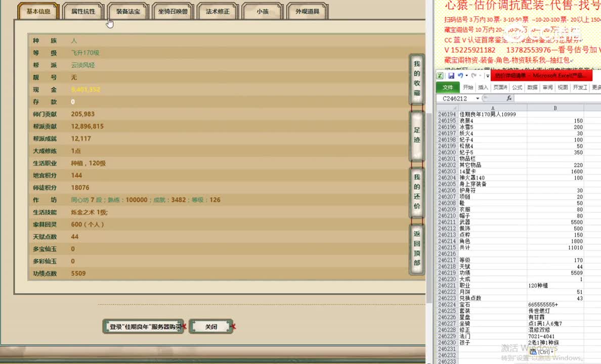
Task: Select the 混修双修 cell
Action: (555, 330)
